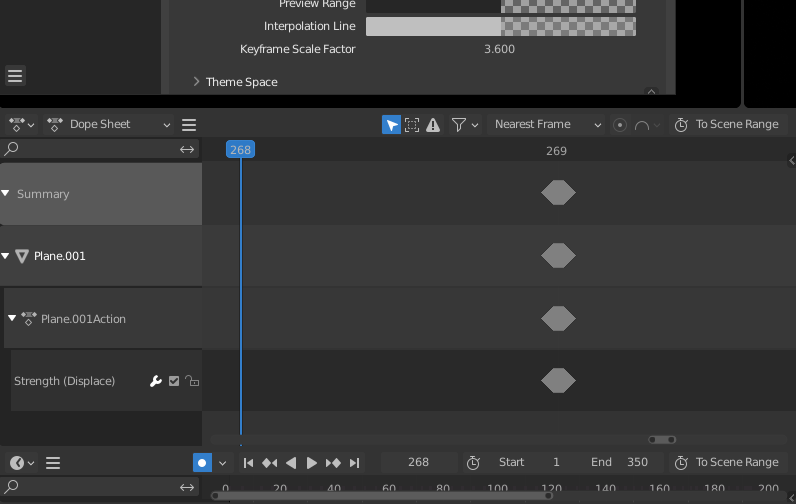Toggle Only Show Errors warning icon
The image size is (796, 504).
433,125
